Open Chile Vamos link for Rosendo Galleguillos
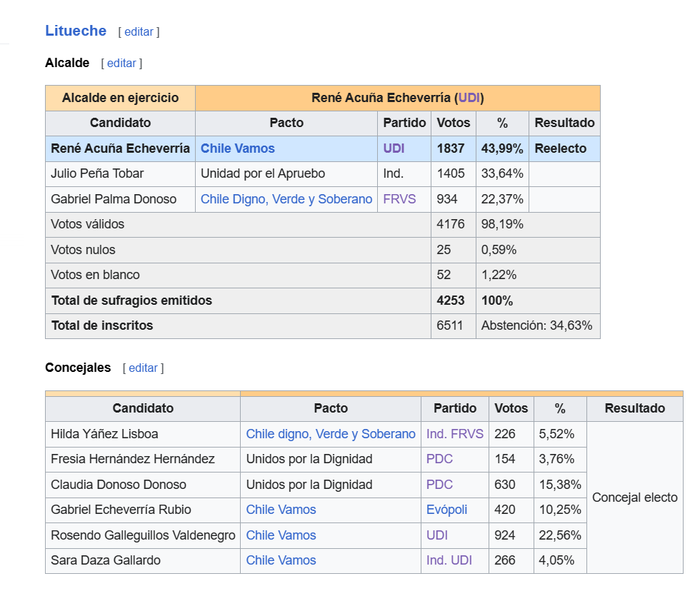This screenshot has height=596, width=700. point(281,535)
